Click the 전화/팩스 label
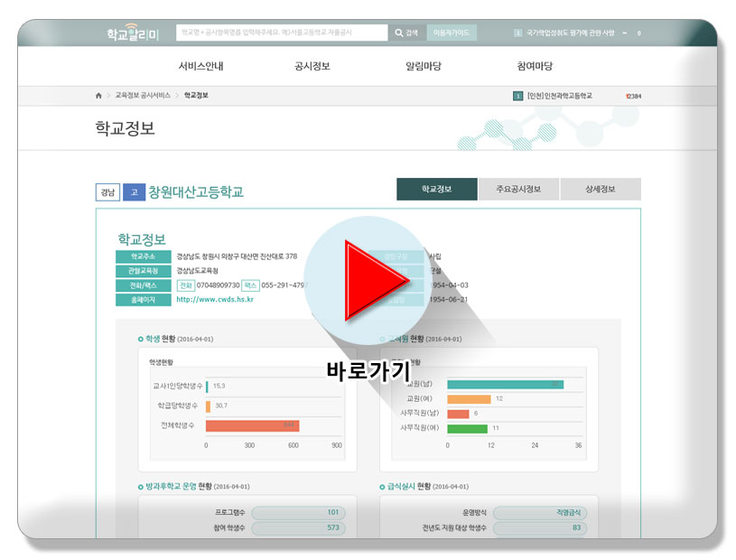Screen dimensions: 736x560 pos(144,285)
